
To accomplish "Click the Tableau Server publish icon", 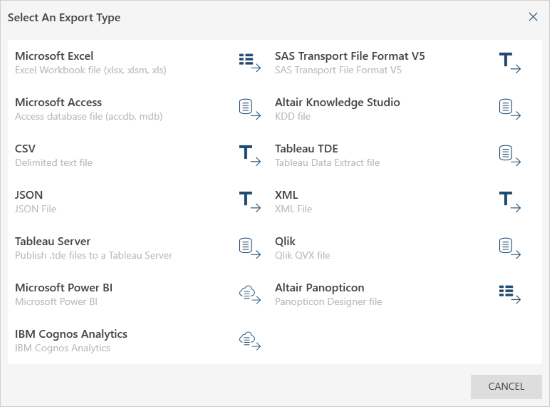I will tap(250, 248).
